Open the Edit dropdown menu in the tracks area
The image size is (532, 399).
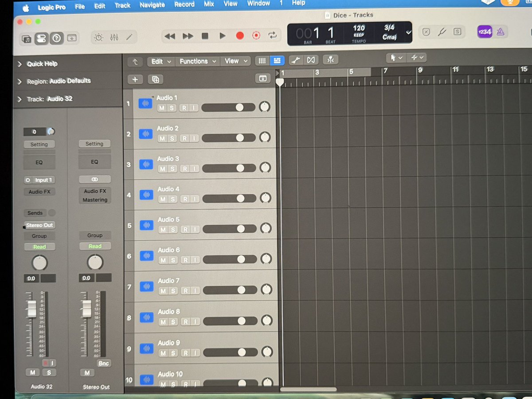tap(161, 62)
